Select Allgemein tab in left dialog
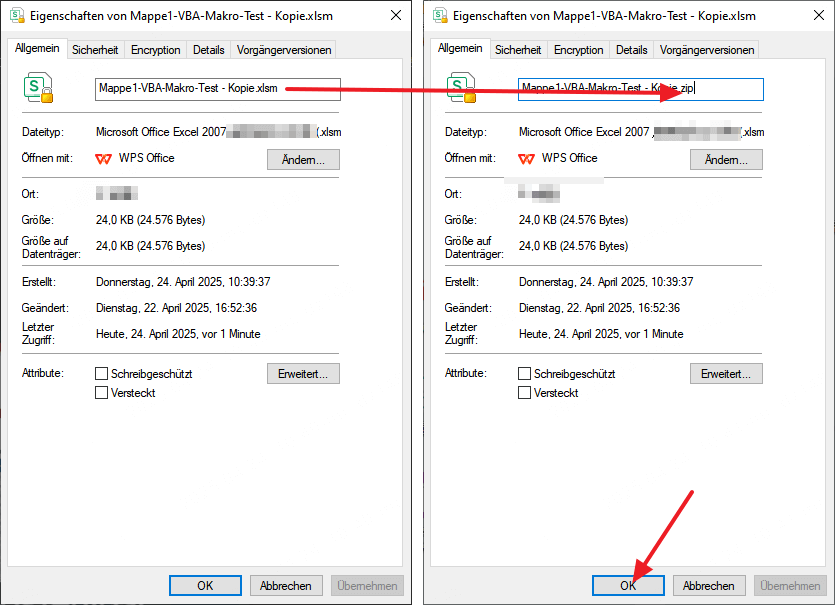Screen dimensions: 836x605 tap(37, 48)
